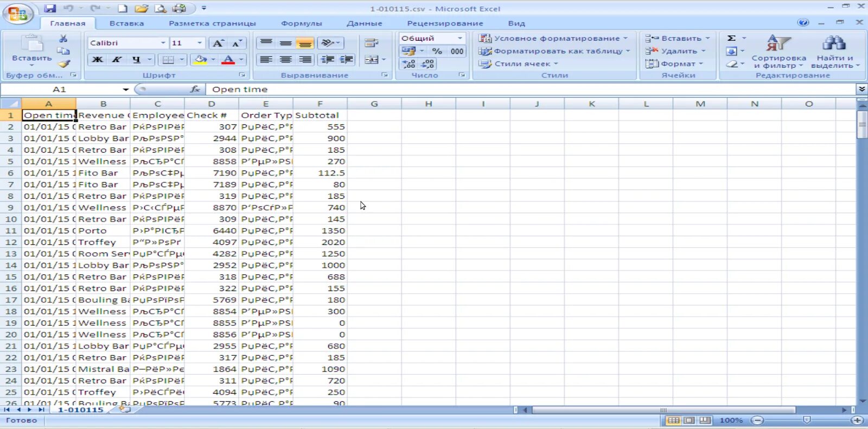Screen dimensions: 868x429
Task: Switch to the Рецензирование tab
Action: (x=445, y=23)
